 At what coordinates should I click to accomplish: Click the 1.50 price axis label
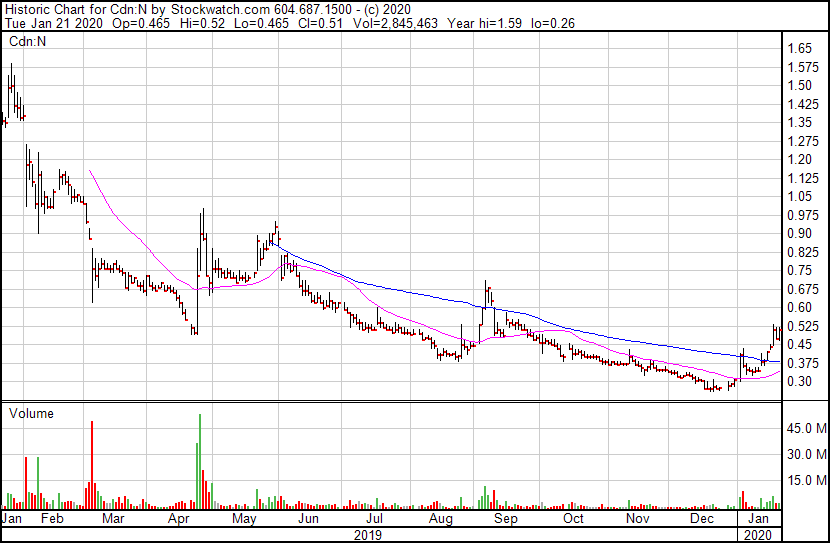click(799, 85)
